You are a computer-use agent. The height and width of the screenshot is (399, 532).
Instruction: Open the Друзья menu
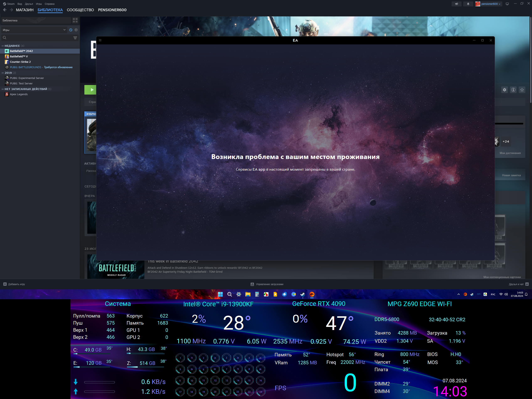[x=29, y=4]
